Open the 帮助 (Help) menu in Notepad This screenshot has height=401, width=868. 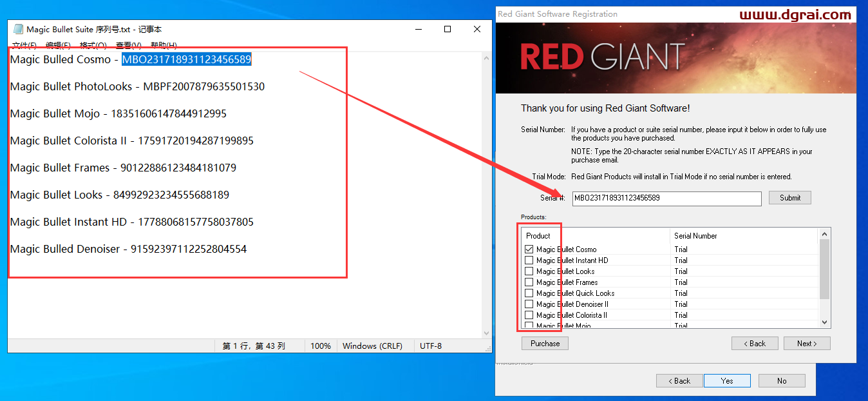pos(164,46)
